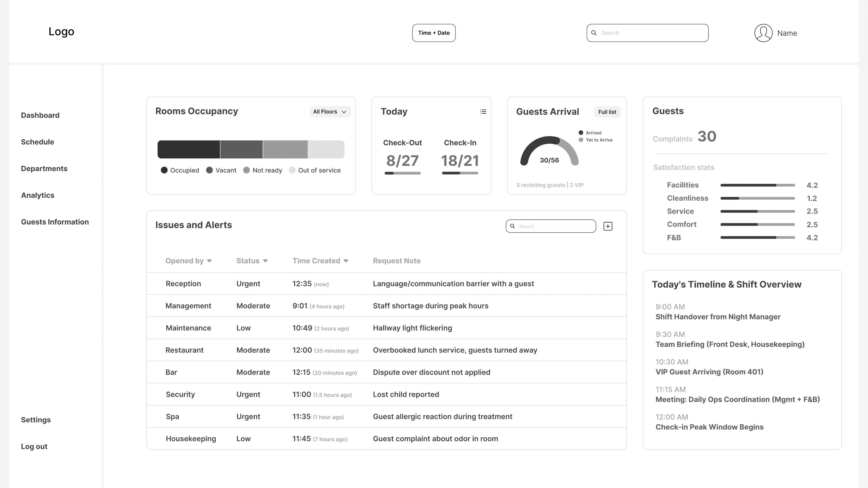Image resolution: width=868 pixels, height=488 pixels.
Task: Click the Time + Date button
Action: 434,33
